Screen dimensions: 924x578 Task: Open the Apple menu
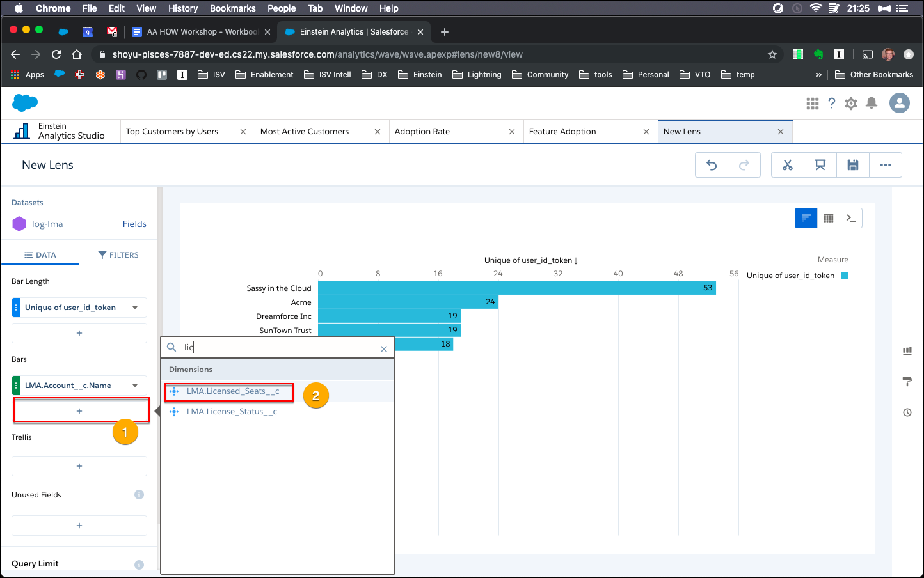[x=19, y=8]
